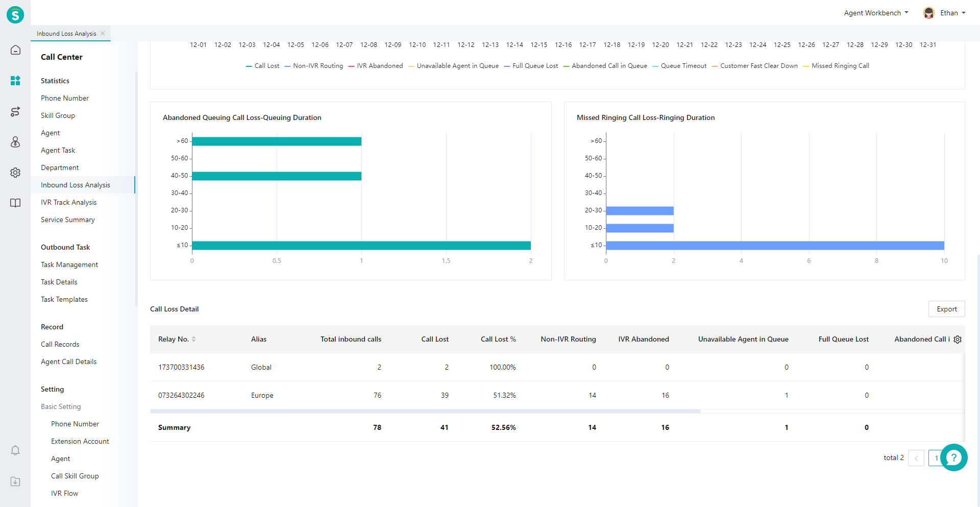Click the >60 bar in Queuing Duration chart

[277, 141]
